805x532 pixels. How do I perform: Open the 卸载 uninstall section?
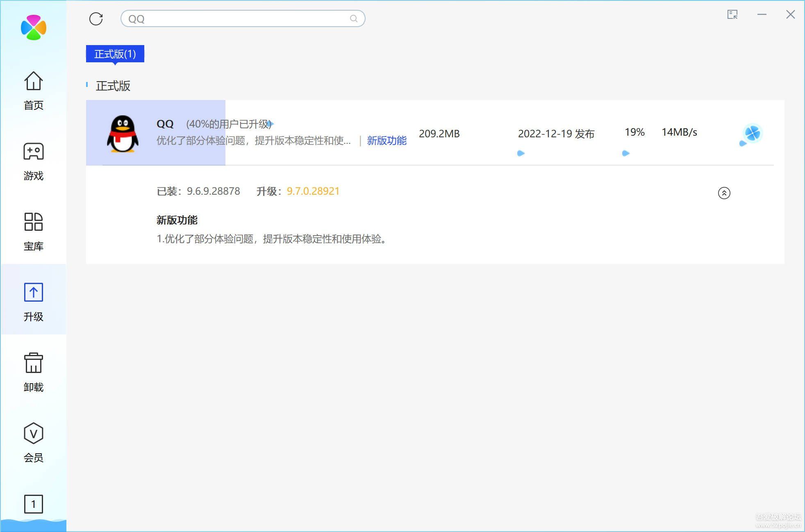[34, 373]
